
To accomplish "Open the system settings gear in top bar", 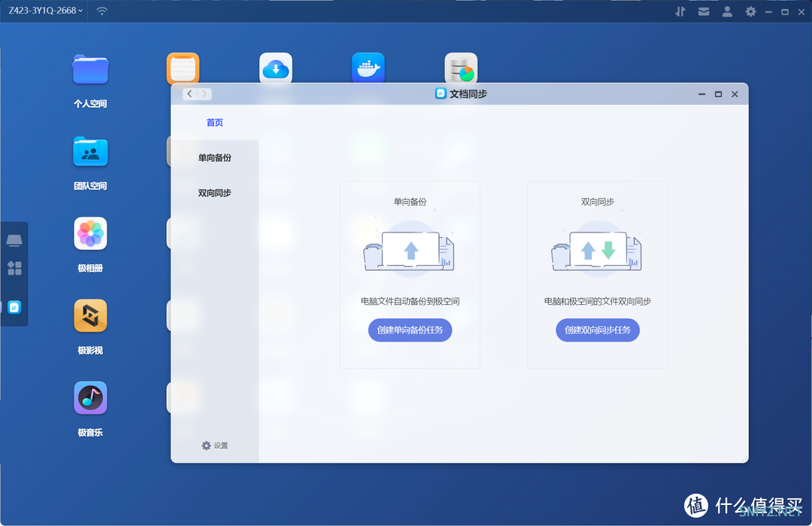I will tap(750, 11).
